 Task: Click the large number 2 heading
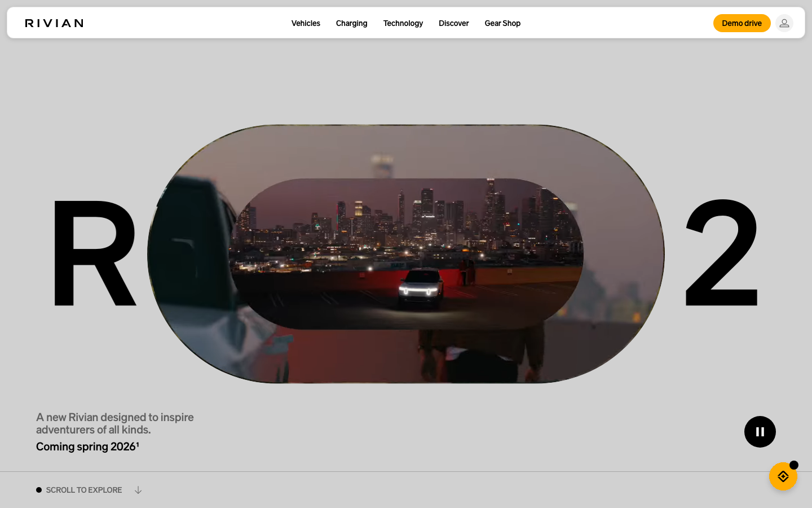[x=722, y=253]
